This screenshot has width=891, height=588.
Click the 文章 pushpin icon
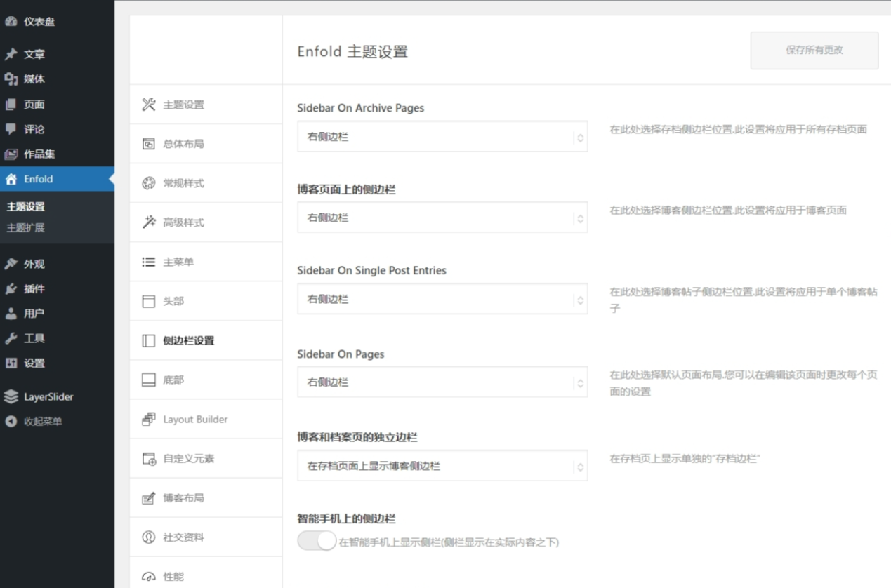pos(11,54)
